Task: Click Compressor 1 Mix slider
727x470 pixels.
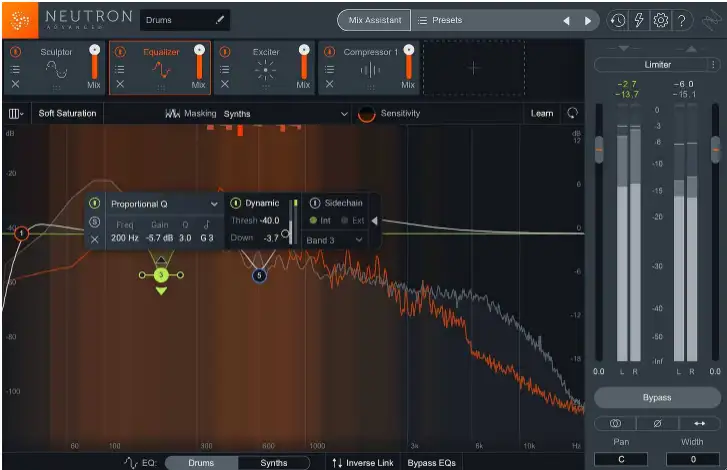Action: pyautogui.click(x=408, y=62)
